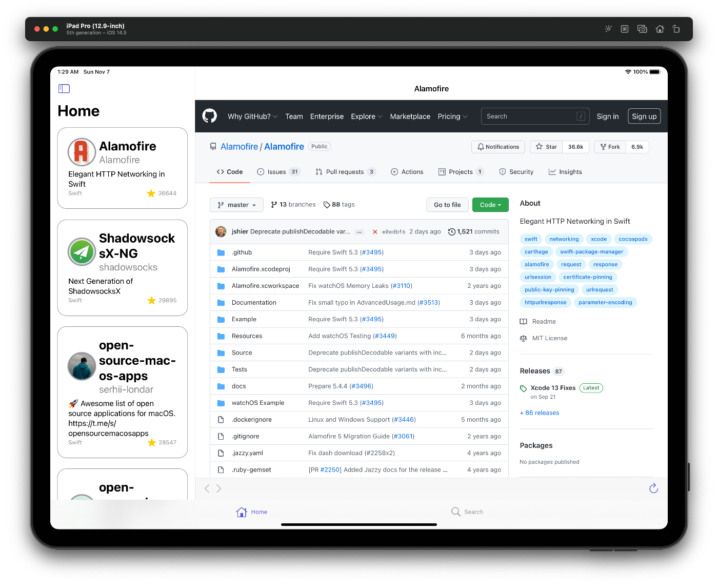Open pull request #3513 link
Screen dimensions: 718x588
pos(429,303)
